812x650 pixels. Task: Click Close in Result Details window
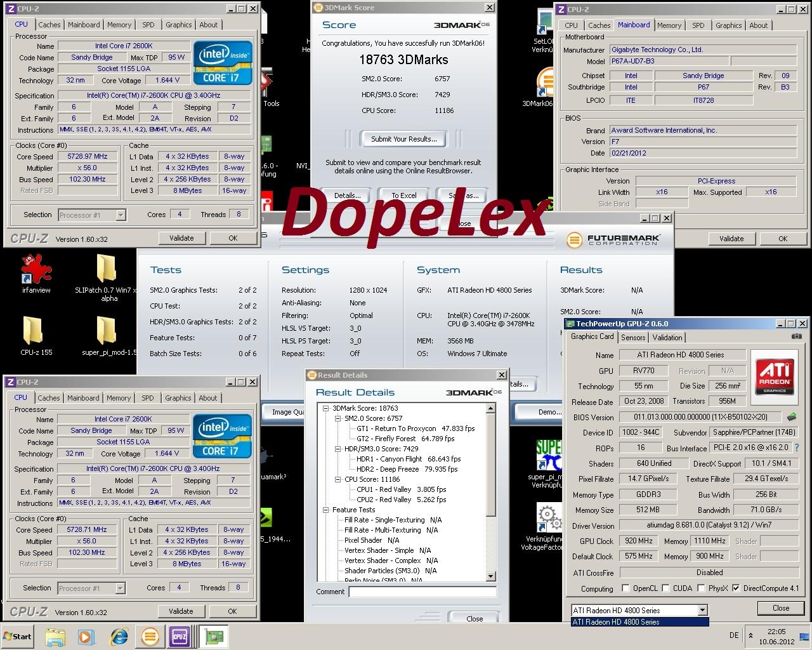click(475, 618)
